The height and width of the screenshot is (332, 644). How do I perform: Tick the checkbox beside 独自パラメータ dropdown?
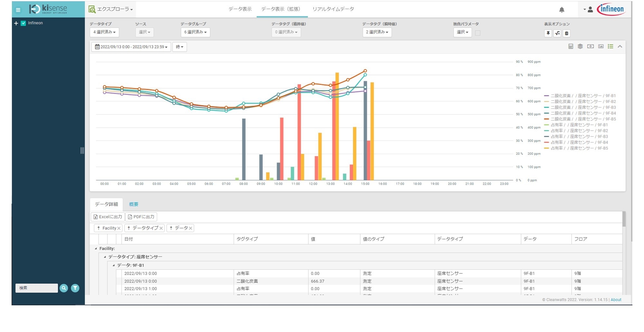point(478,33)
